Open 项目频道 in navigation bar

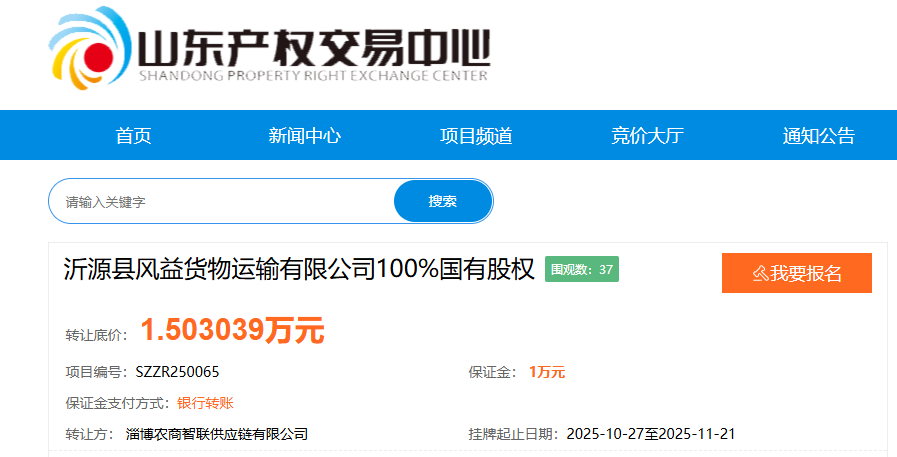click(x=476, y=136)
